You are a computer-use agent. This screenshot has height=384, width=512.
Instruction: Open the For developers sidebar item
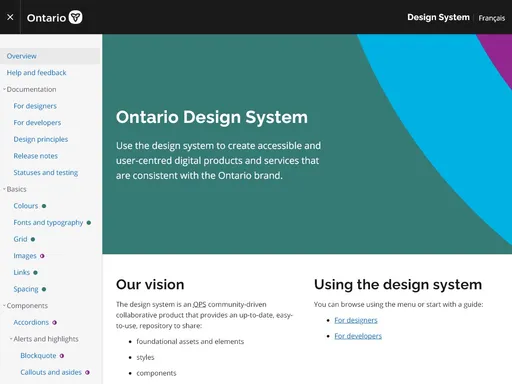[x=37, y=123]
